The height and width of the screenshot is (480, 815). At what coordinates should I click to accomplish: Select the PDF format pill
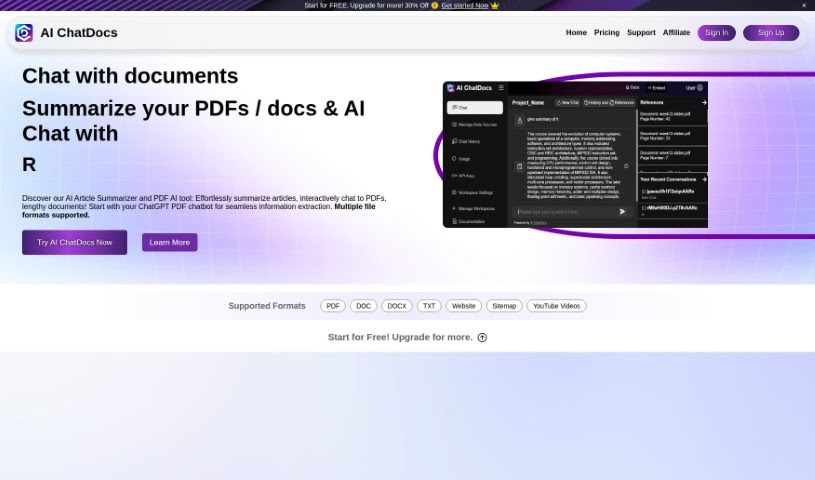point(333,306)
